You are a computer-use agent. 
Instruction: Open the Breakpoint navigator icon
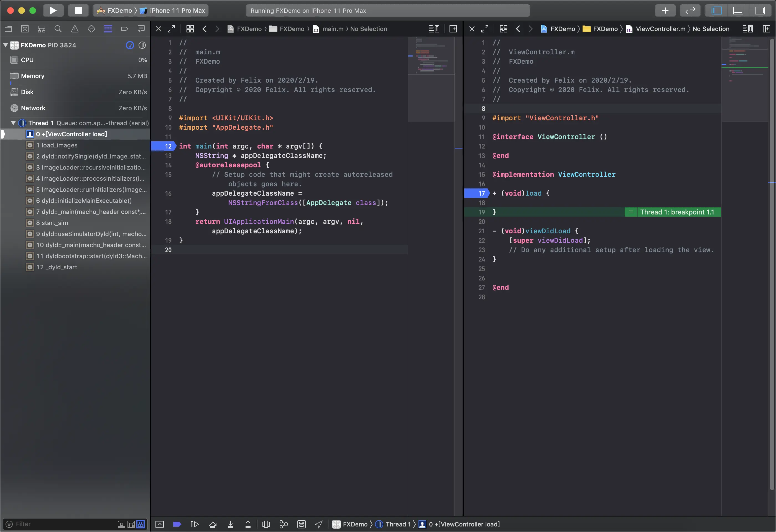coord(124,29)
